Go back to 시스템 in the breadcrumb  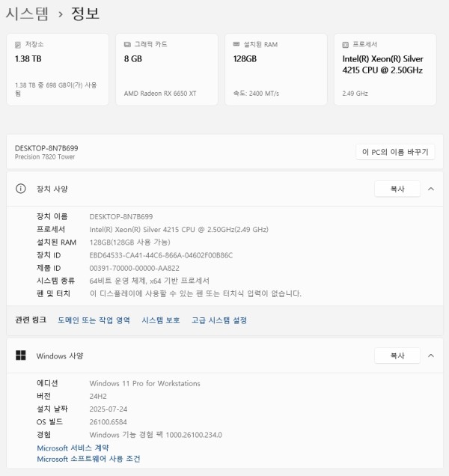tap(27, 13)
